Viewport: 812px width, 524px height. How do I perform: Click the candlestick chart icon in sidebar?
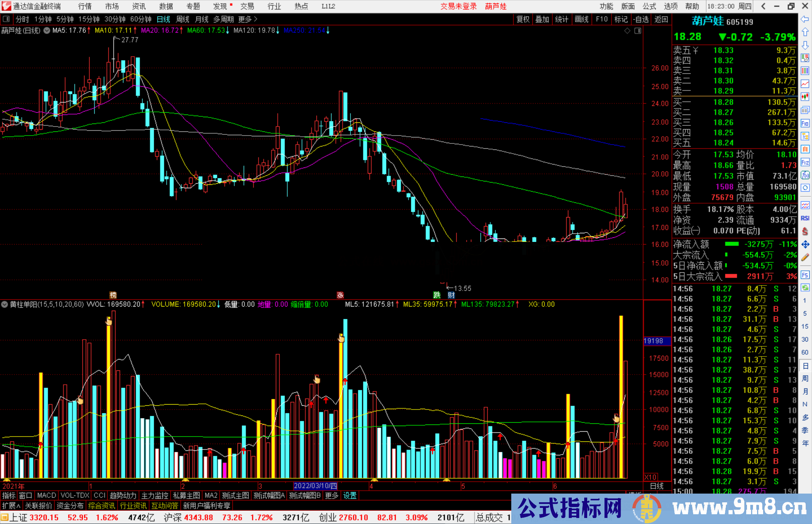pos(805,97)
